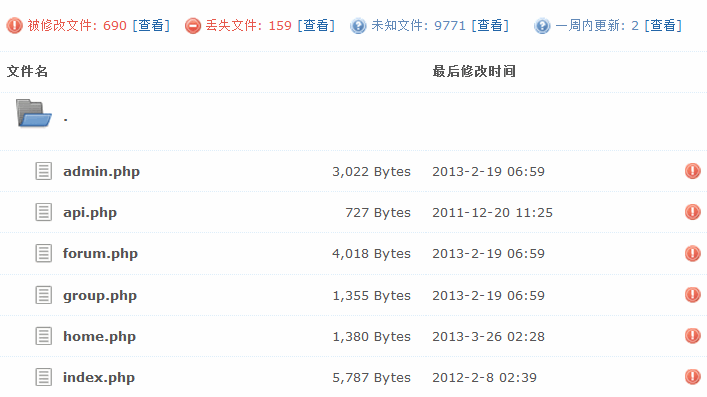Select the index.php file name
707x397 pixels.
click(x=99, y=378)
